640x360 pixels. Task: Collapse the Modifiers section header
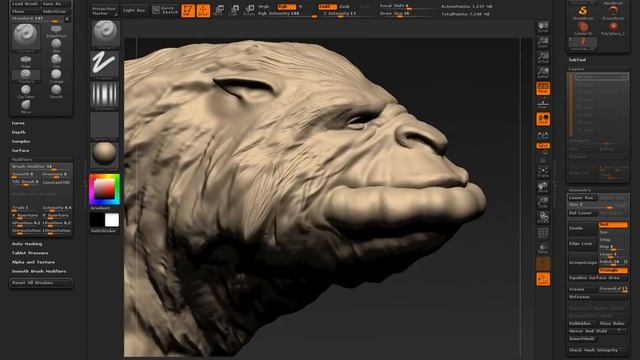(22, 160)
